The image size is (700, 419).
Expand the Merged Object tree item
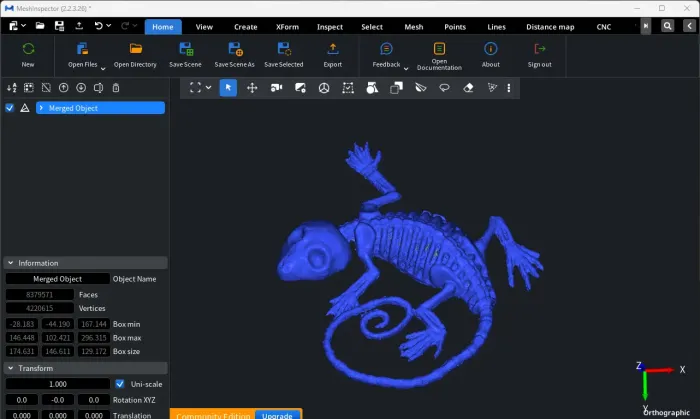click(41, 108)
